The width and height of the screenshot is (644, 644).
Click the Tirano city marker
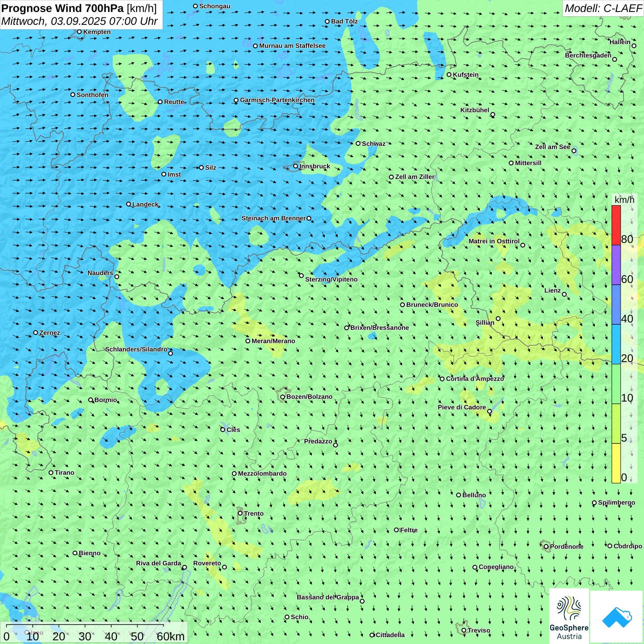click(x=51, y=472)
